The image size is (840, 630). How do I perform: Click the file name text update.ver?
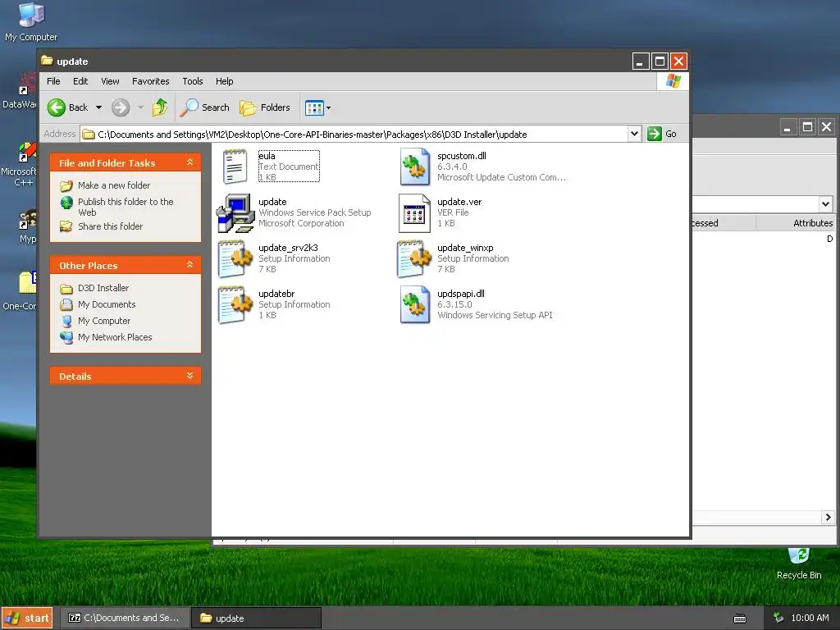[459, 202]
